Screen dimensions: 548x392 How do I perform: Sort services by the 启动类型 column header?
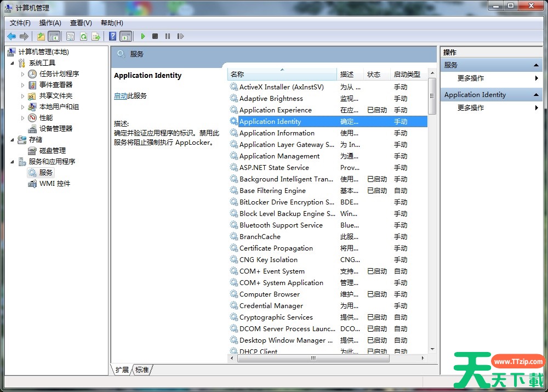click(407, 75)
